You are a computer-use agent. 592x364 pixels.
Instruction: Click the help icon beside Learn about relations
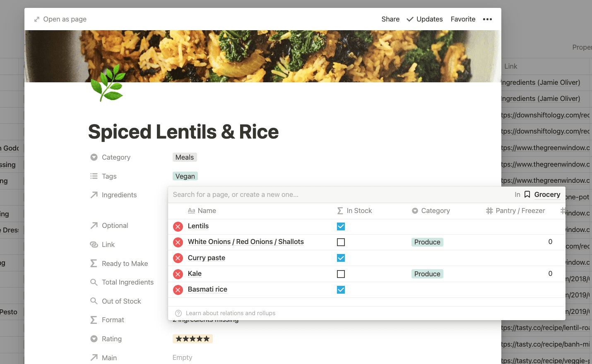178,313
